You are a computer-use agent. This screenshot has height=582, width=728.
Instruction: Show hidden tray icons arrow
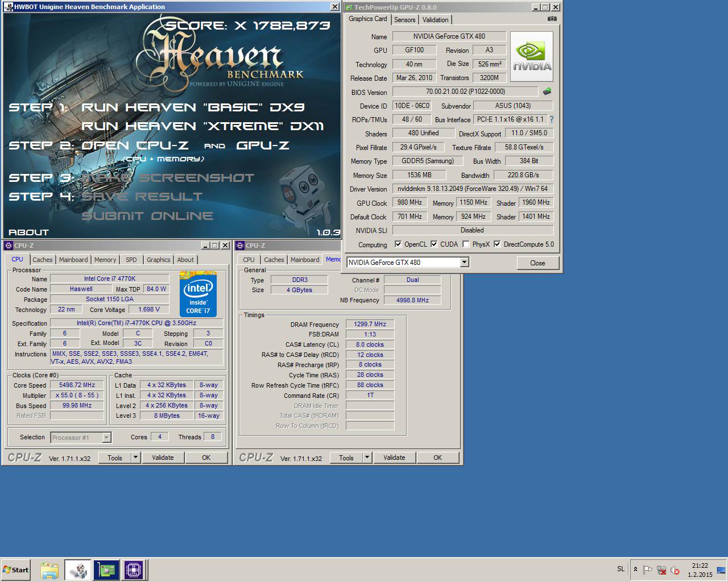click(x=635, y=569)
